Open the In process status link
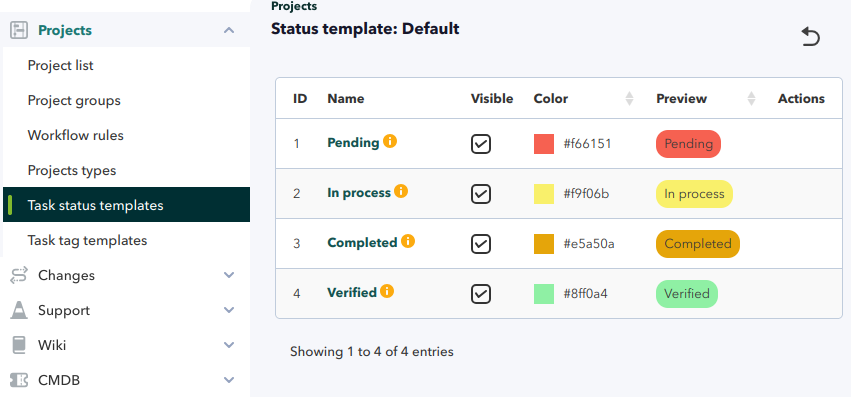Viewport: 851px width, 397px height. (x=359, y=193)
